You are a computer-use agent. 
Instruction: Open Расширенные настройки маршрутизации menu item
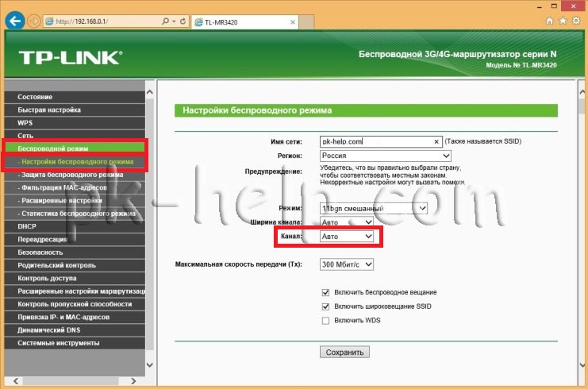click(75, 291)
